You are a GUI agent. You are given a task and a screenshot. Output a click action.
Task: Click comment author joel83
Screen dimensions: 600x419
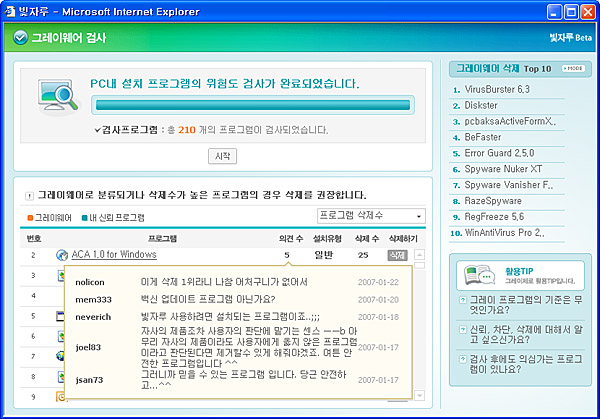tap(88, 347)
